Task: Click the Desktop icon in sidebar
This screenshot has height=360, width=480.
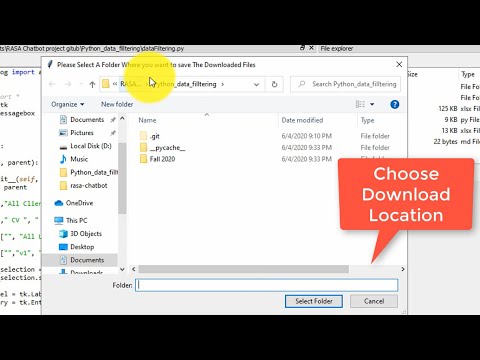Action: [x=63, y=247]
